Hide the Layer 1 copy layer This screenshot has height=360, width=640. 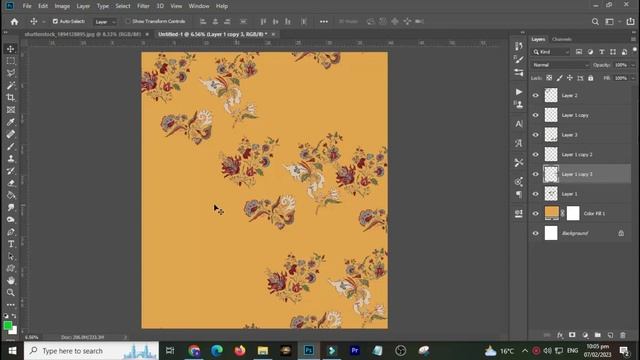pyautogui.click(x=536, y=115)
